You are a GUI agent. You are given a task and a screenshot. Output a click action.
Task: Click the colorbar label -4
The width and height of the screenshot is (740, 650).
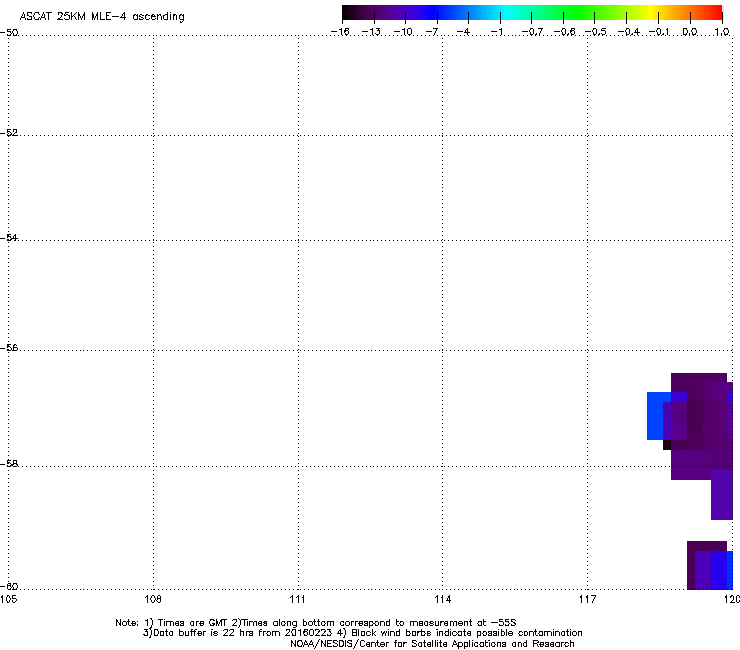pyautogui.click(x=463, y=32)
